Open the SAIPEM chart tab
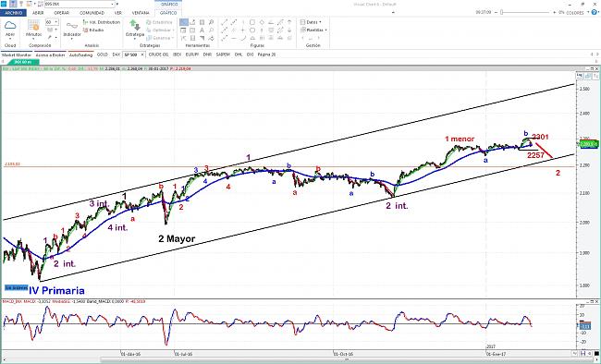The width and height of the screenshot is (601, 364). coord(223,55)
